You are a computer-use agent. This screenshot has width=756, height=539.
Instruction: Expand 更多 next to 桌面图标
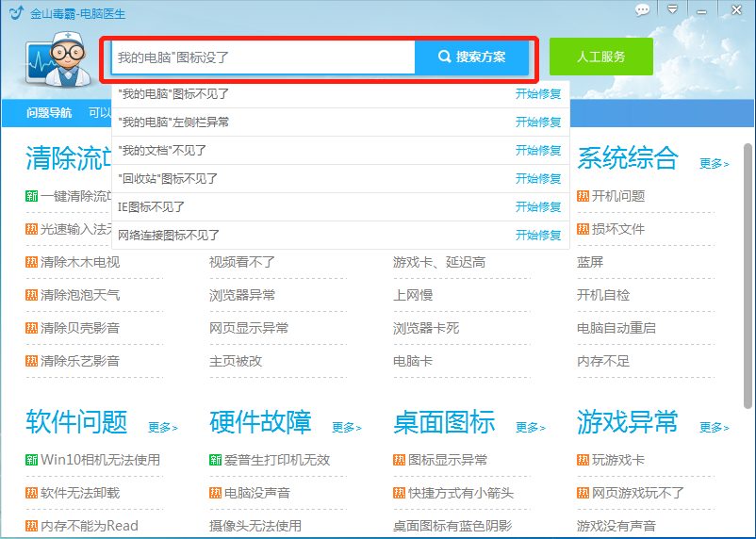531,427
